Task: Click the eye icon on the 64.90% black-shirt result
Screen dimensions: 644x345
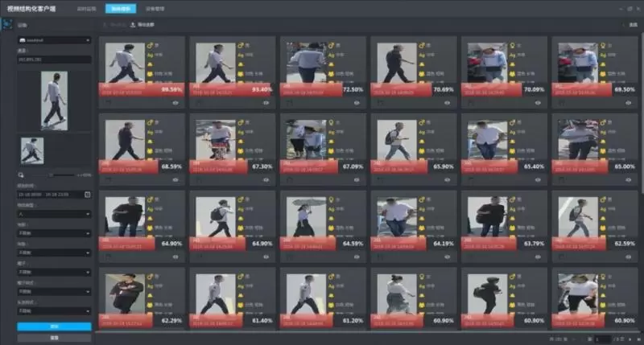Action: 175,257
